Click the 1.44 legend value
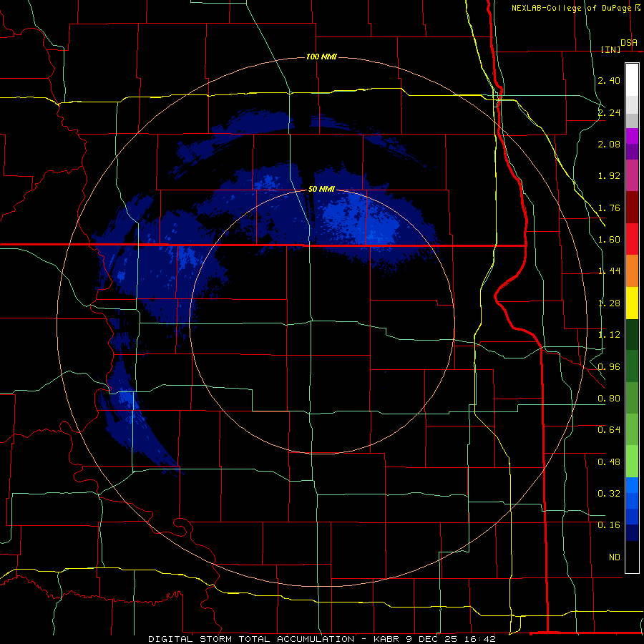The width and height of the screenshot is (644, 644). tap(609, 271)
